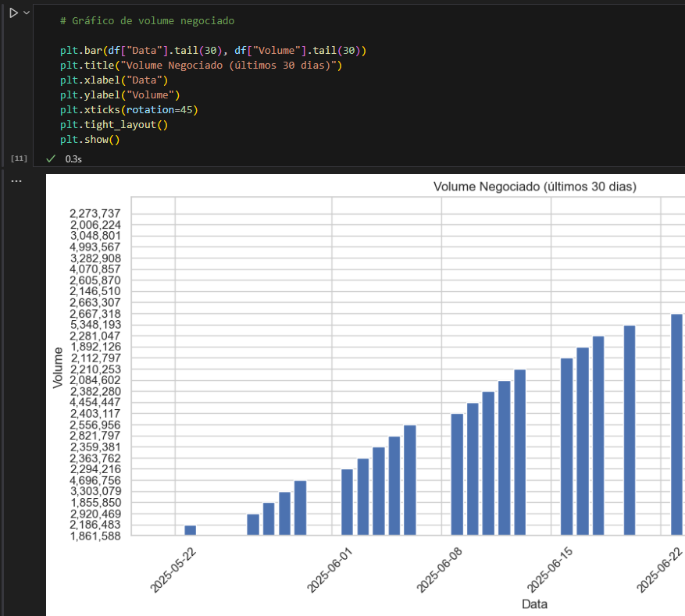The image size is (685, 616).
Task: Click chart title 'Volume Negociado (últimos 30 dias)'
Action: (x=535, y=187)
